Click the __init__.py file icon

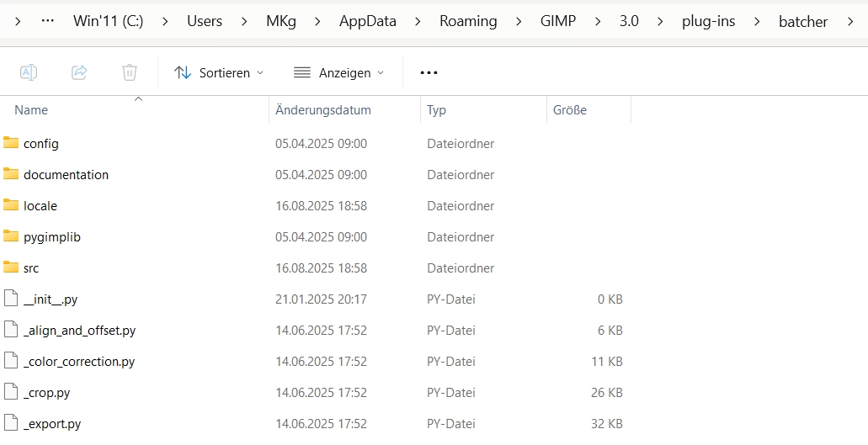tap(11, 299)
